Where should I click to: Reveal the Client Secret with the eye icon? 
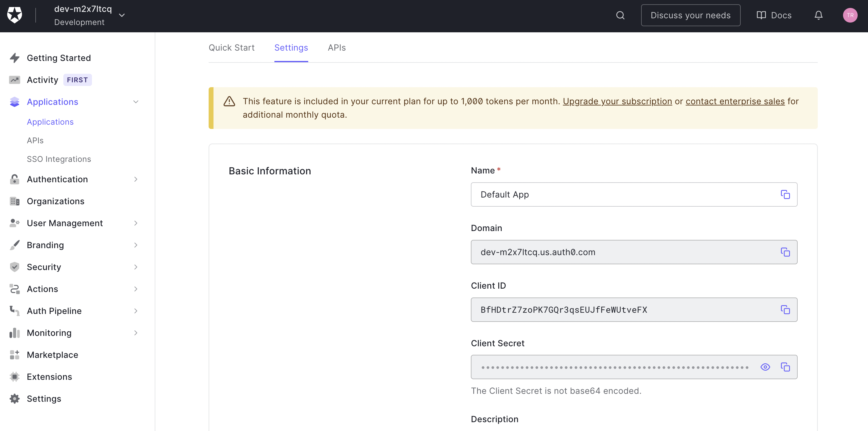(765, 367)
